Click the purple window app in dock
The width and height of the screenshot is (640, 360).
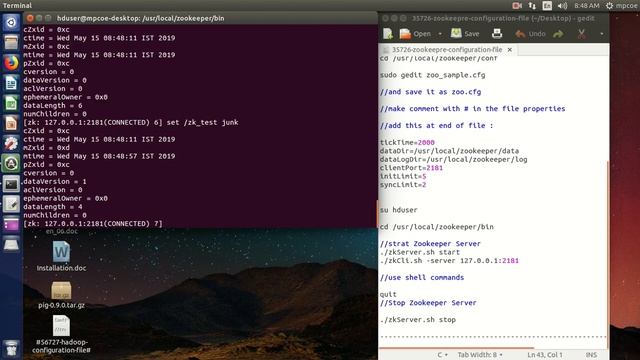11,224
